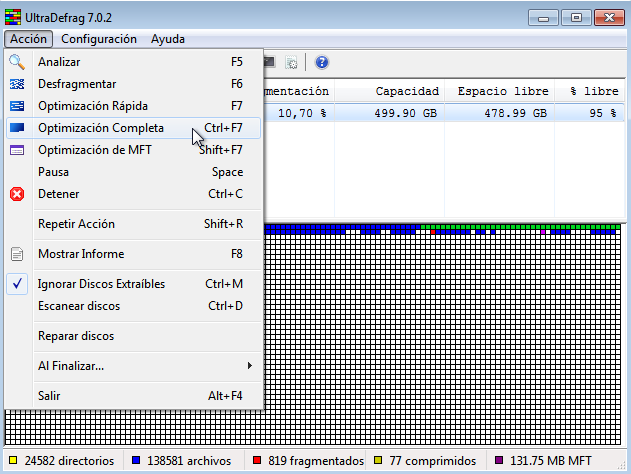Choose Salir to exit UltraDefrag
Screen dimensions: 631x474
49,396
